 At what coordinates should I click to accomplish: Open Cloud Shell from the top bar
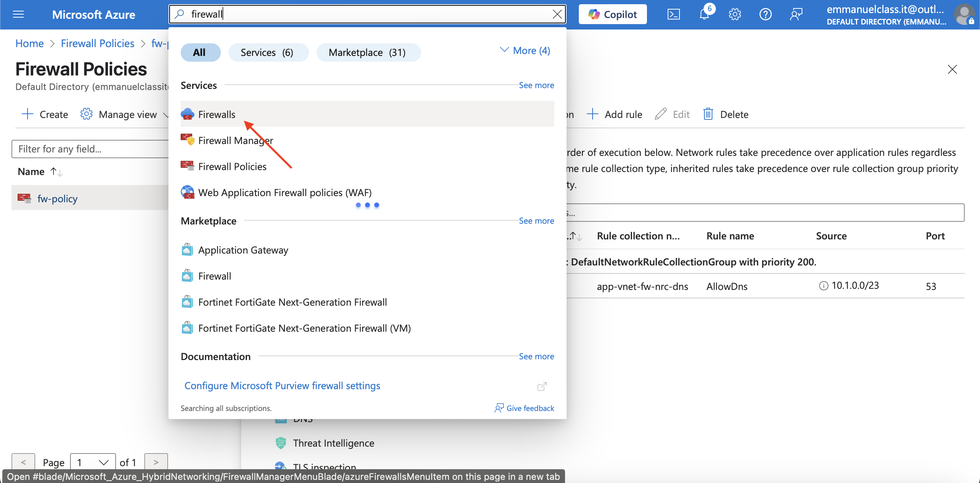[673, 15]
